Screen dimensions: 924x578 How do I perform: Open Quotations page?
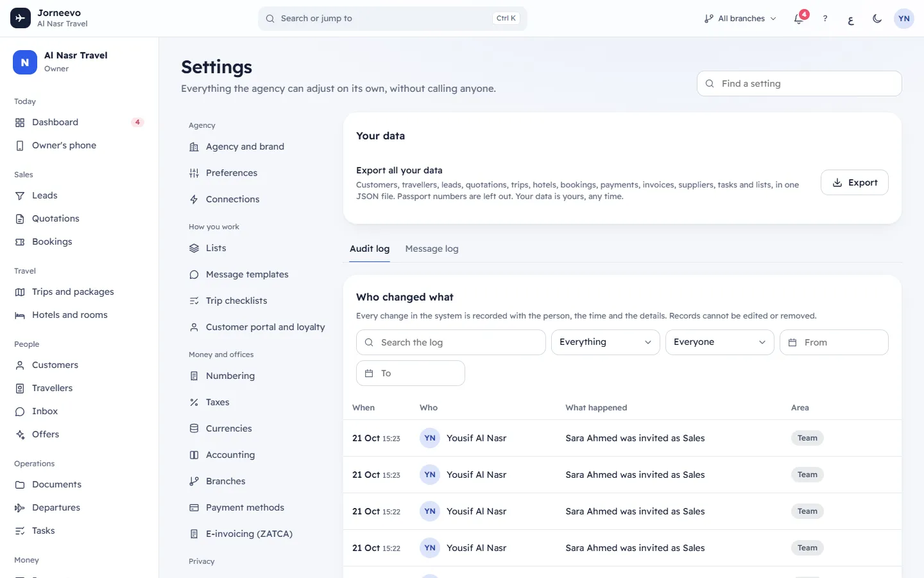[80, 218]
